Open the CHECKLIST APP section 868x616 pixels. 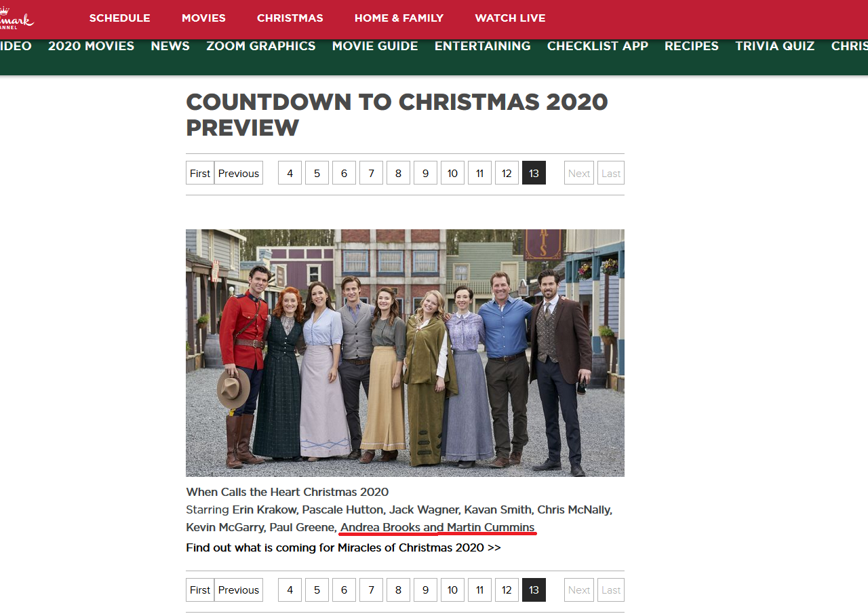[x=597, y=46]
